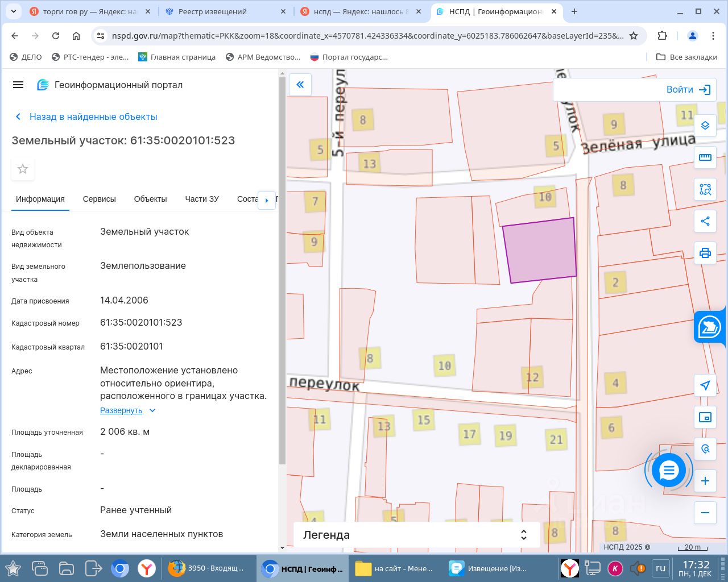Viewport: 728px width, 582px height.
Task: Zoom in on the map
Action: point(705,481)
